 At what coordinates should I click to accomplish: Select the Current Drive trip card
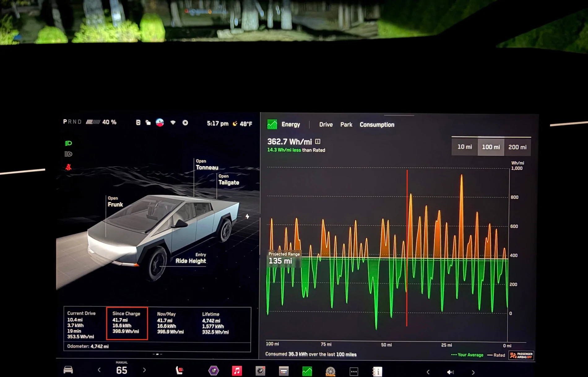81,325
